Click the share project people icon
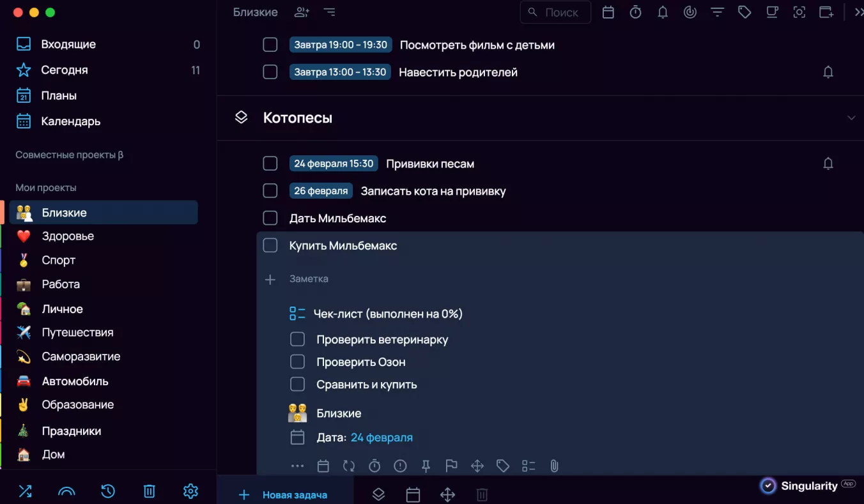Image resolution: width=864 pixels, height=504 pixels. pyautogui.click(x=302, y=12)
